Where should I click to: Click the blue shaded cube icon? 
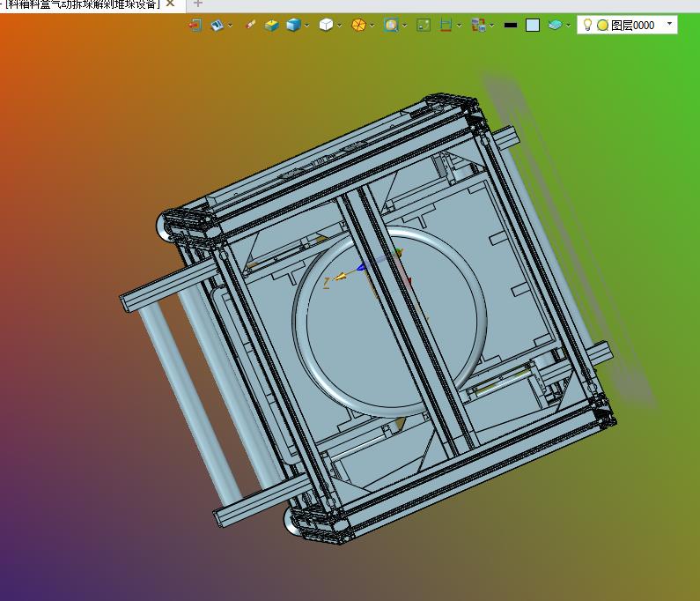(293, 25)
